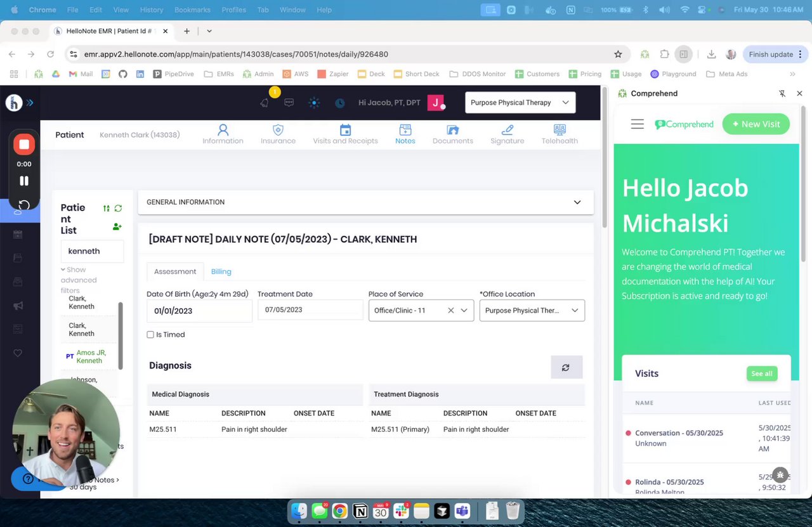This screenshot has height=527, width=812.
Task: Click the HelloNote logo icon
Action: (x=14, y=103)
